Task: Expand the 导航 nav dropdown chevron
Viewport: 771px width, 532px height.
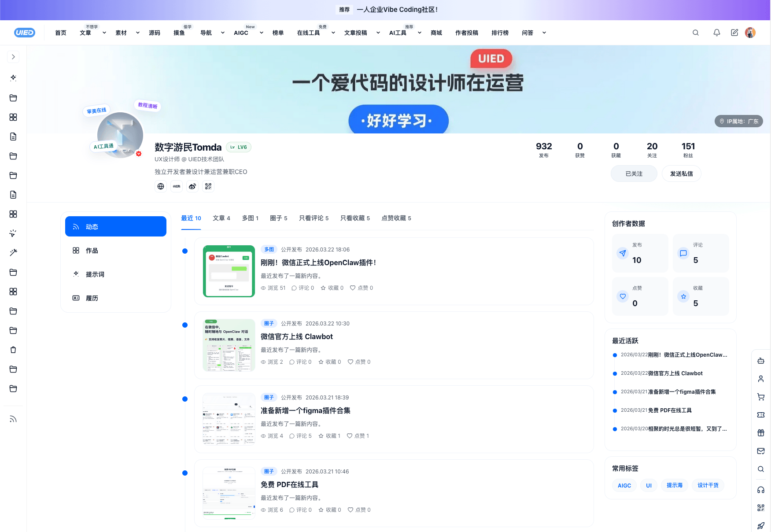Action: (223, 33)
